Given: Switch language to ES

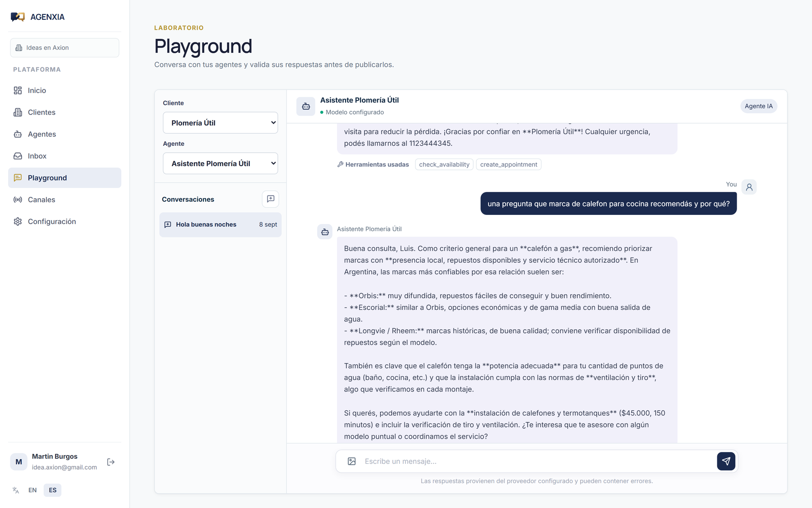Looking at the screenshot, I should [x=53, y=490].
